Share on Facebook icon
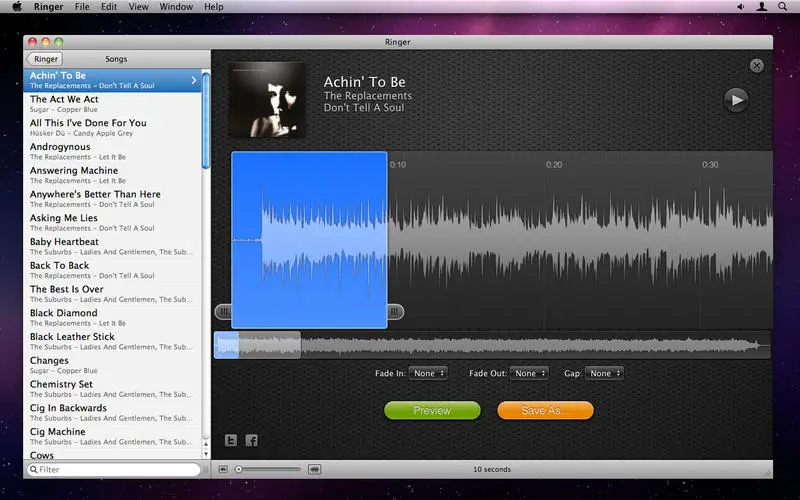The height and width of the screenshot is (500, 800). point(252,440)
